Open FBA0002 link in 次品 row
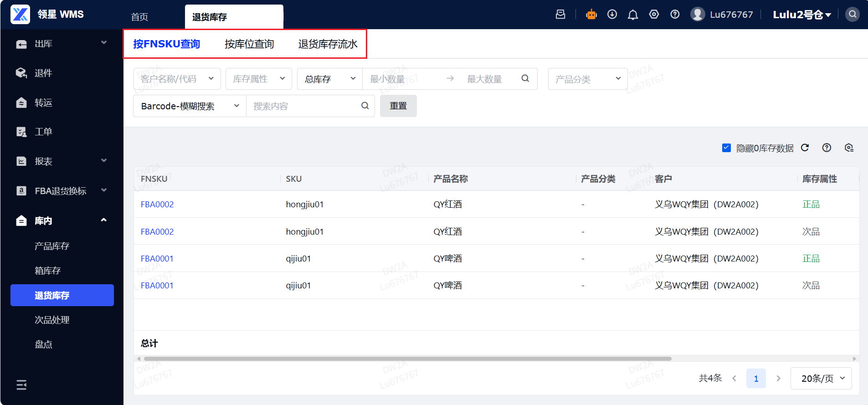The width and height of the screenshot is (868, 405). [x=157, y=231]
